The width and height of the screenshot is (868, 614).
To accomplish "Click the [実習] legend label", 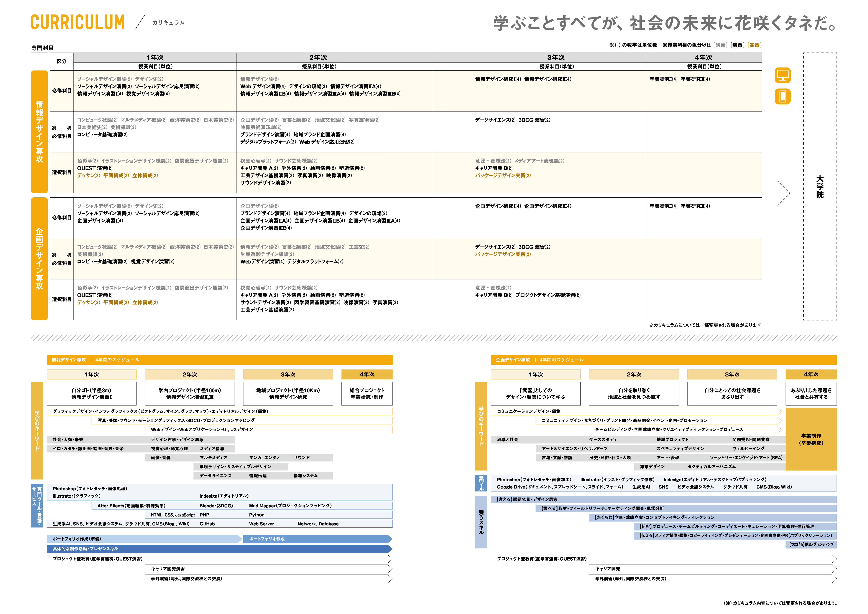I will [754, 45].
